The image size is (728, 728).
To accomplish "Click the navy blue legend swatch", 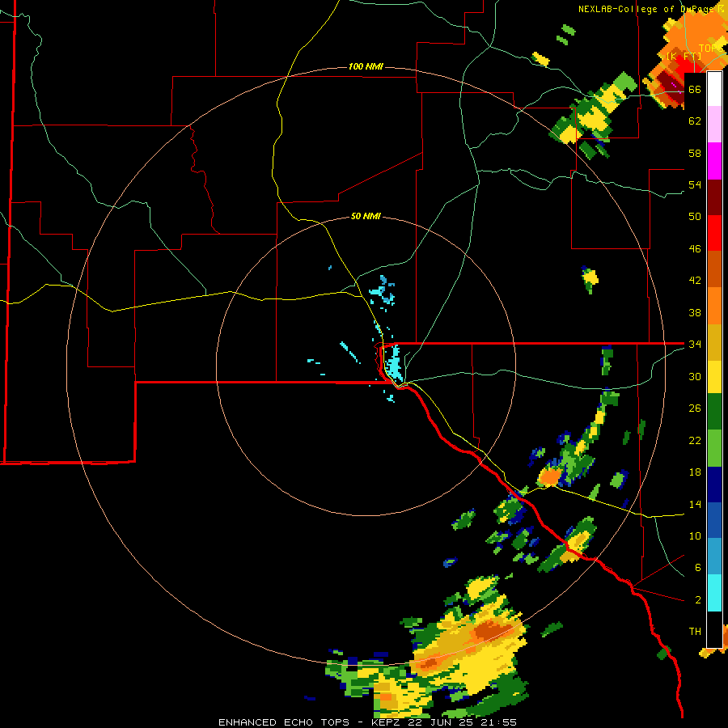I will coord(714,485).
